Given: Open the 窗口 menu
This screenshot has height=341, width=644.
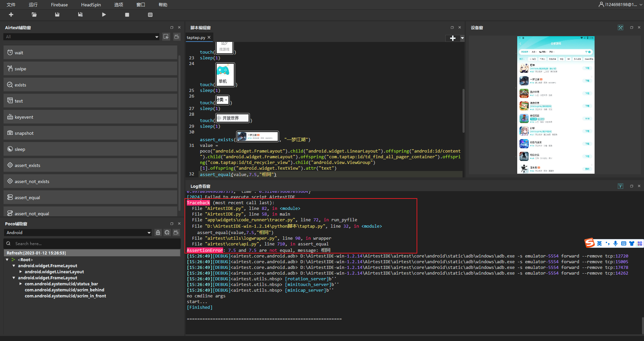Looking at the screenshot, I should click(x=141, y=5).
